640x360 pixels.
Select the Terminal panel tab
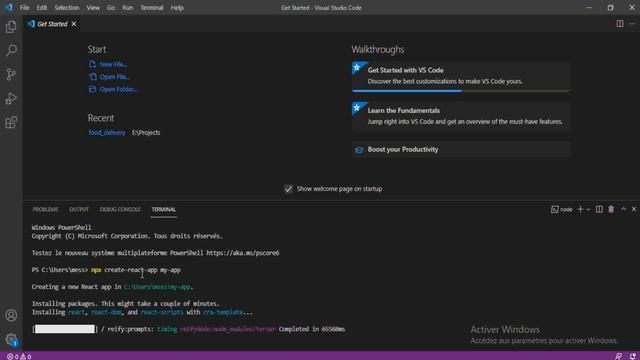coord(164,209)
